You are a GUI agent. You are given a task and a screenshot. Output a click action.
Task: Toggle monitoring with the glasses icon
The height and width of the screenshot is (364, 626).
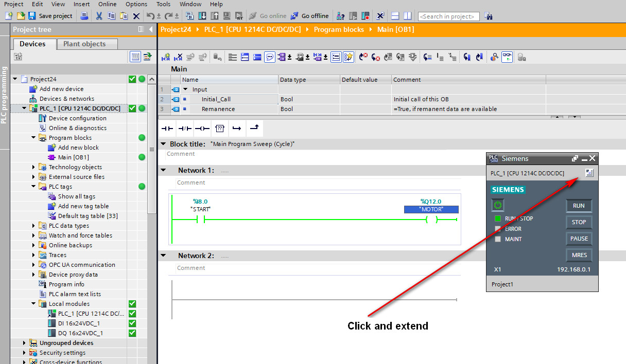click(x=508, y=57)
